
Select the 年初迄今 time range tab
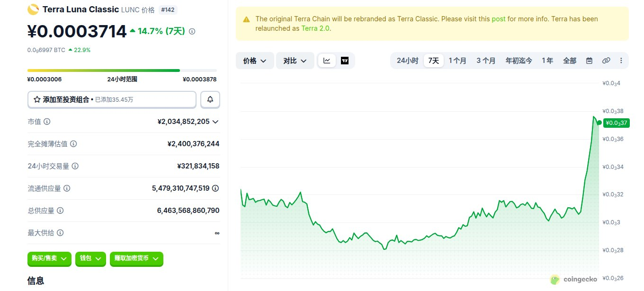coord(519,61)
